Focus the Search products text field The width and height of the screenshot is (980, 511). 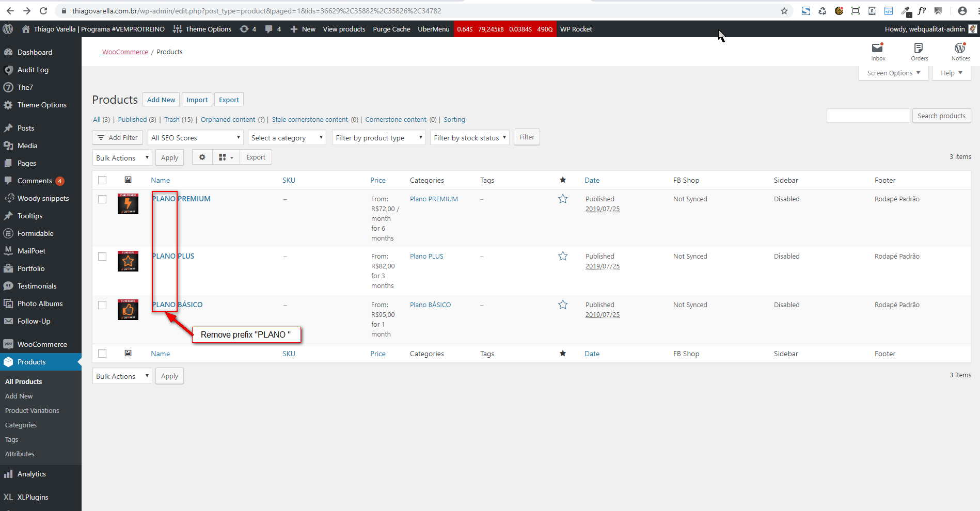click(868, 116)
